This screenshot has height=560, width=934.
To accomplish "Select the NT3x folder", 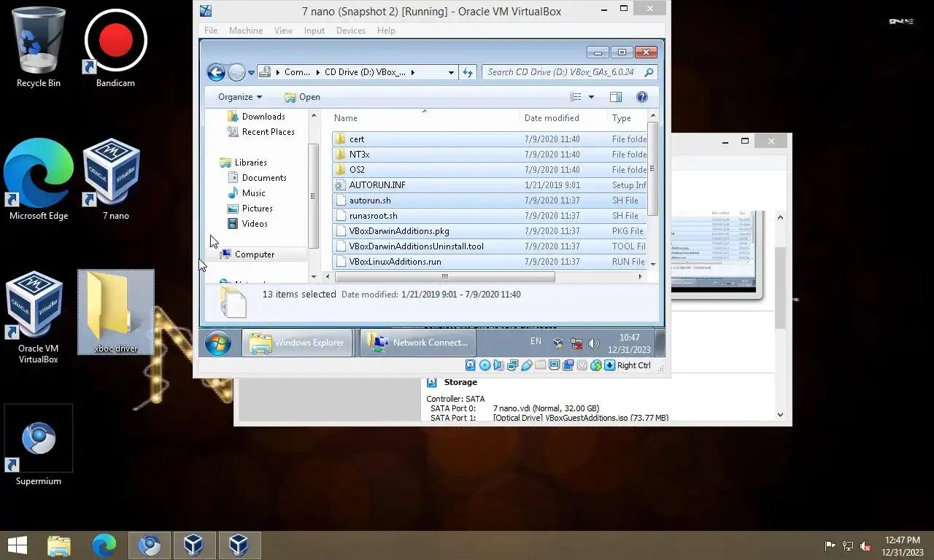I will coord(489,155).
